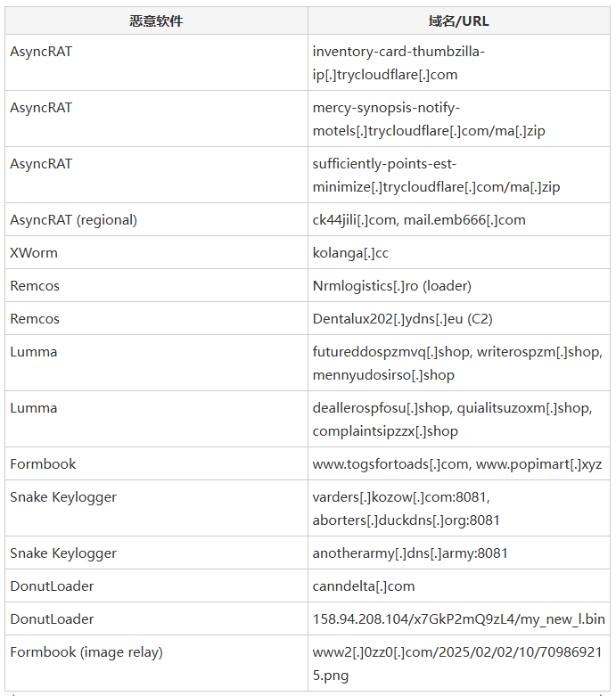Screen dimensions: 616x696
Task: Click the www2[.]0zz0[.]com png URL cell
Action: [459, 663]
